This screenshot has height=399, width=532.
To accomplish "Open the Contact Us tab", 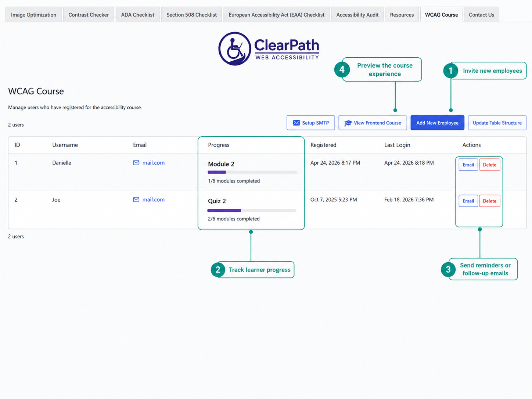I will [x=481, y=15].
